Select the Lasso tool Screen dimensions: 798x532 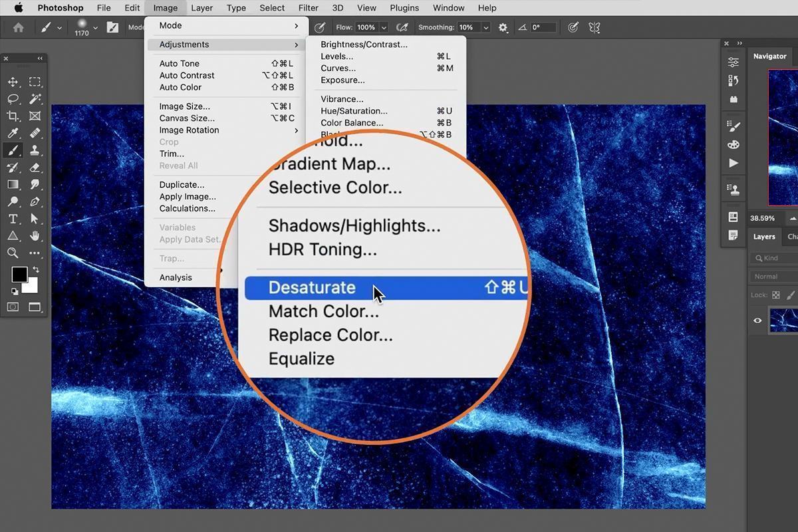13,99
